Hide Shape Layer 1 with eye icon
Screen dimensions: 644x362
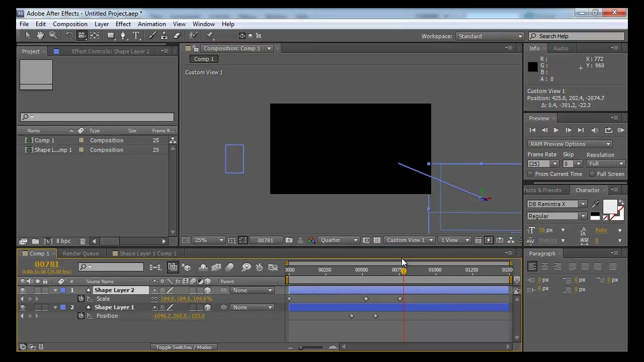(22, 307)
